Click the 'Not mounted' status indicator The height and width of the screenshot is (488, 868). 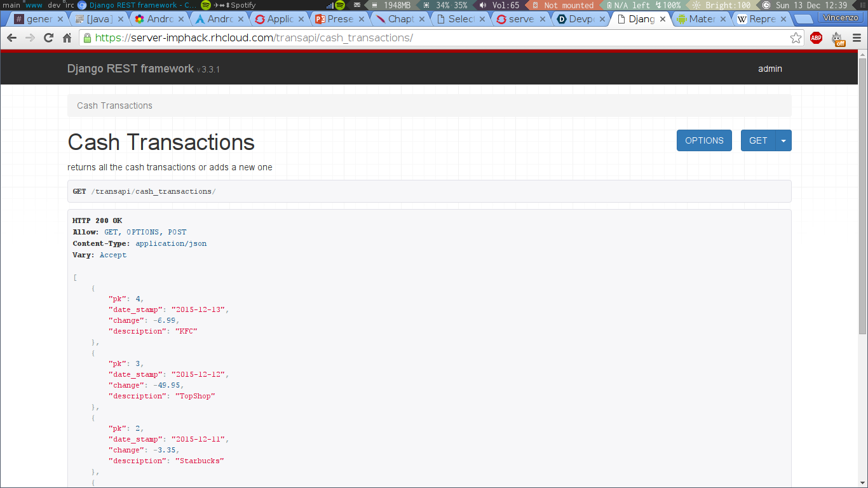tap(563, 5)
